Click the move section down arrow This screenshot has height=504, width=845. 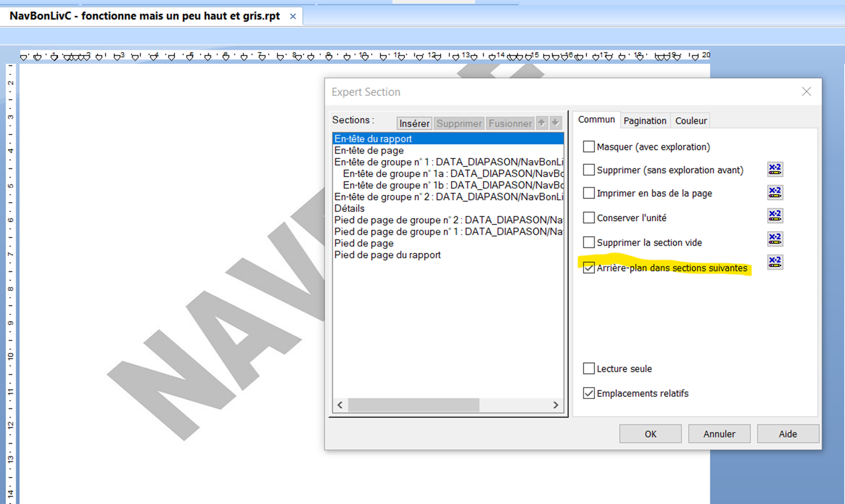coord(556,123)
